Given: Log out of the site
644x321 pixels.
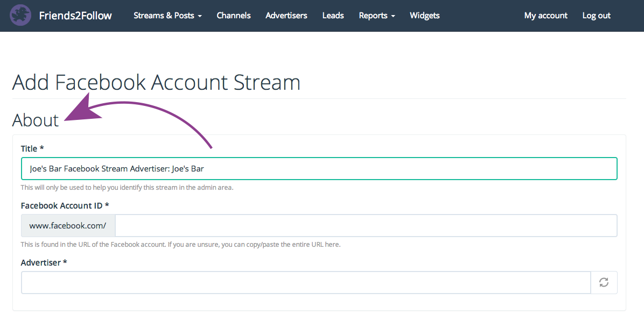Looking at the screenshot, I should tap(597, 16).
